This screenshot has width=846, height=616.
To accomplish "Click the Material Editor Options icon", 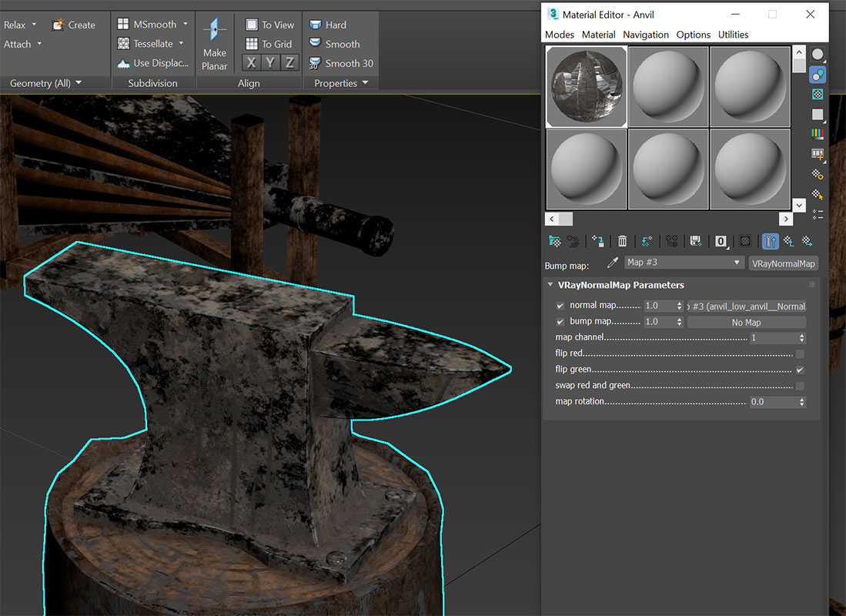I will (818, 174).
